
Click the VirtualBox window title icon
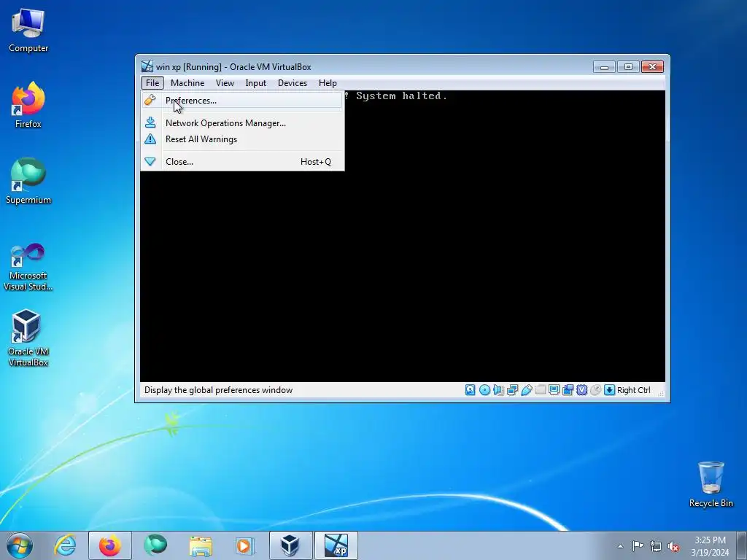(147, 66)
